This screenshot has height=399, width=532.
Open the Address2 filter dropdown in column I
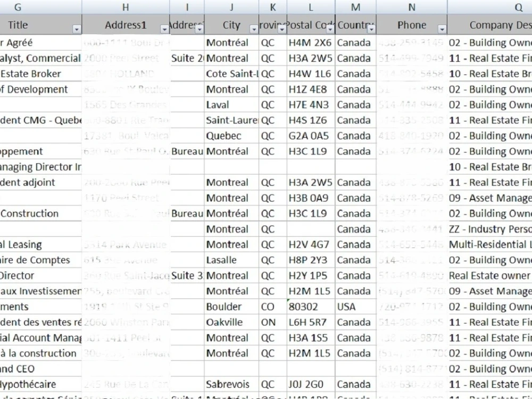[199, 29]
